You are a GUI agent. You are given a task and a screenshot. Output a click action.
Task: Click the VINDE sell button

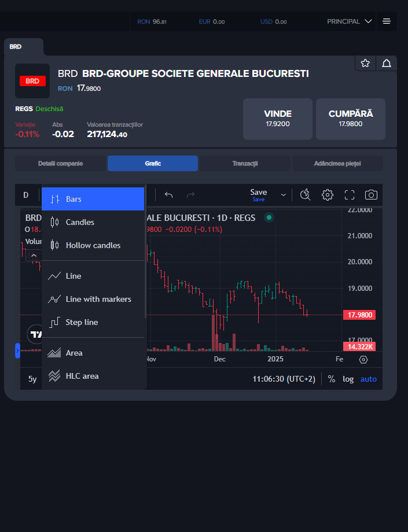pyautogui.click(x=278, y=119)
